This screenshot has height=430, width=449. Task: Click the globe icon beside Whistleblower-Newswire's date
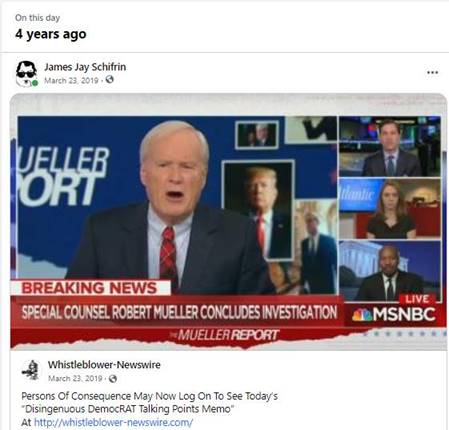[x=113, y=379]
